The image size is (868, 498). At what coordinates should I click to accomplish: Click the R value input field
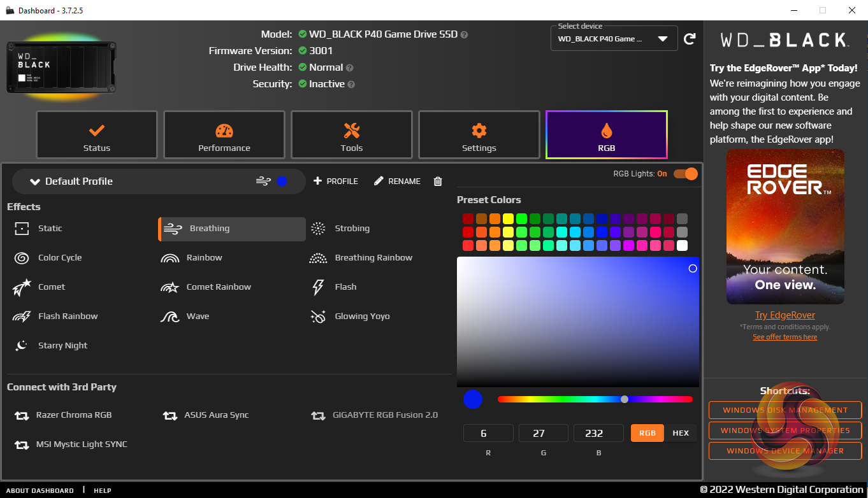click(488, 433)
